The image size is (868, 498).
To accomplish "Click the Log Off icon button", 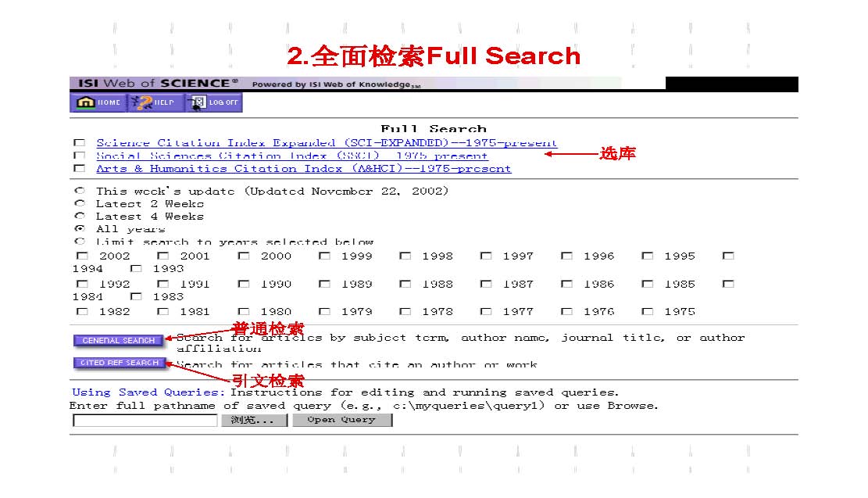I will click(215, 102).
